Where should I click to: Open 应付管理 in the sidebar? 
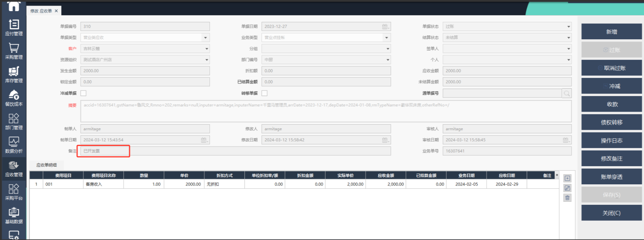point(14,27)
